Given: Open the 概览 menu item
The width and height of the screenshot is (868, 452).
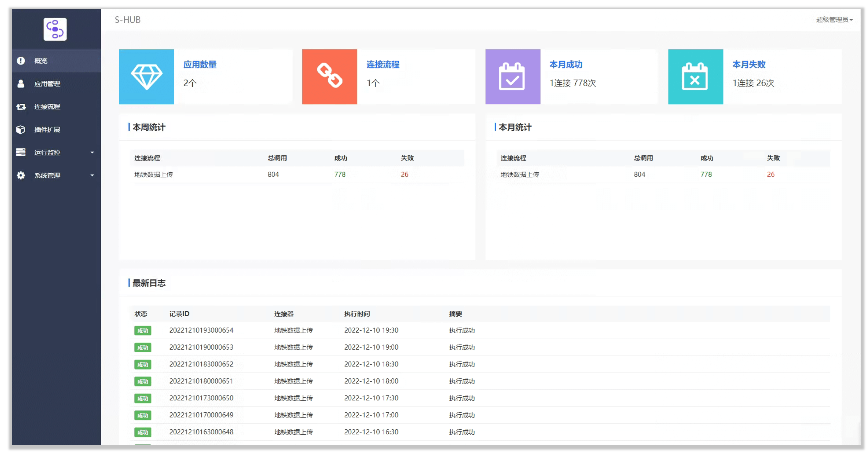Looking at the screenshot, I should (56, 61).
